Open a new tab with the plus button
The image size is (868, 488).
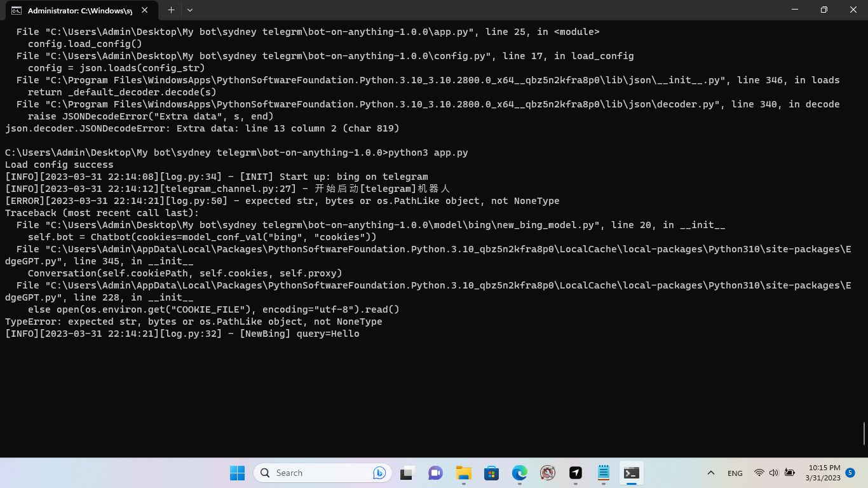172,10
